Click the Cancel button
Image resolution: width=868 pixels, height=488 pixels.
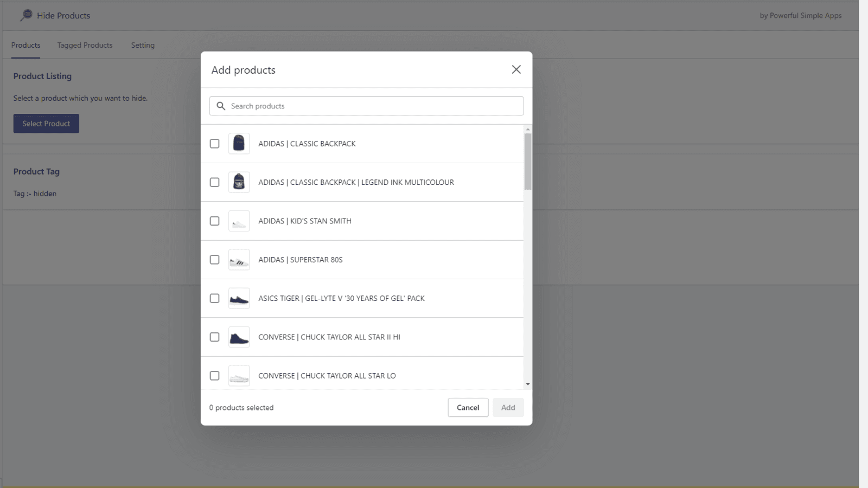[468, 407]
